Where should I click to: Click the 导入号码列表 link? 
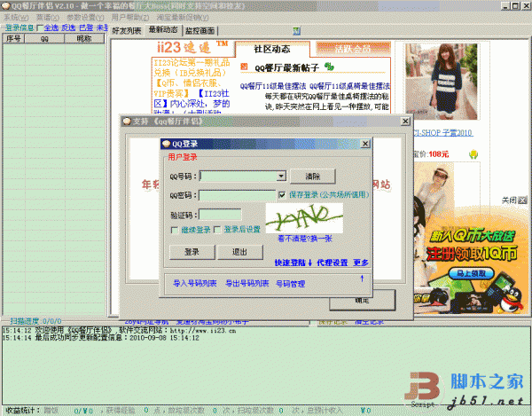(x=195, y=283)
